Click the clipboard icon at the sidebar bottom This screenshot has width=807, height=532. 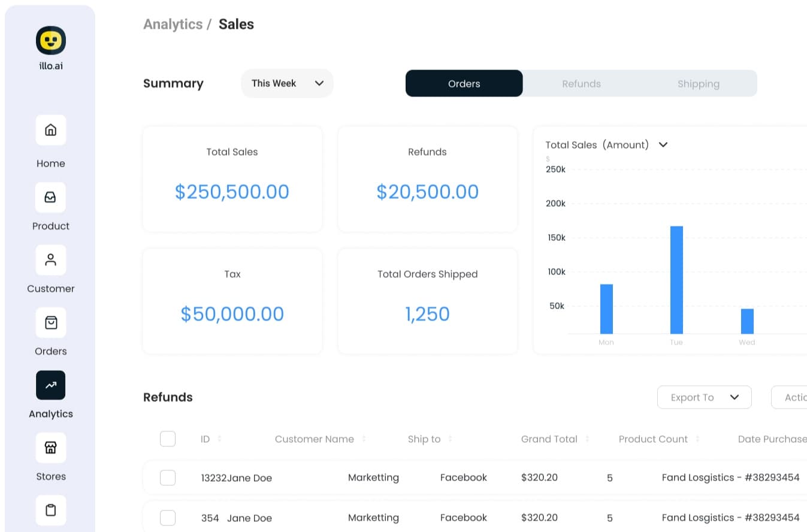pos(50,510)
